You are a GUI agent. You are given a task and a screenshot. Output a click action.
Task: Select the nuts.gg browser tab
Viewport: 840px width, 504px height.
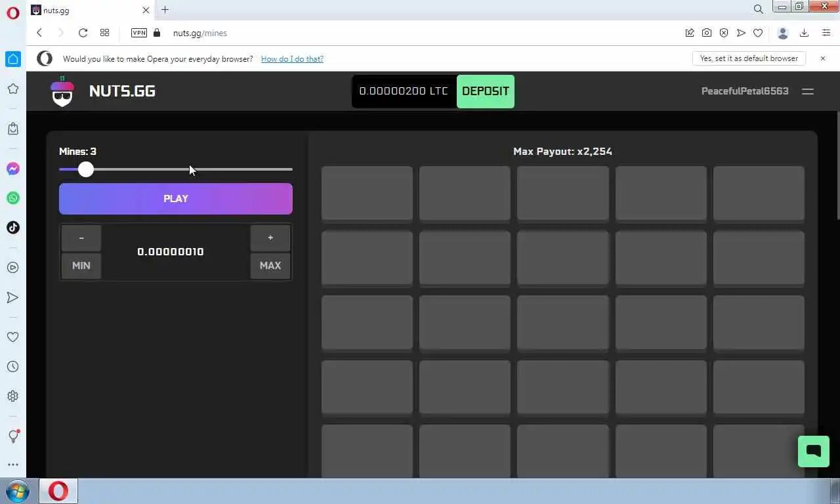(x=90, y=10)
